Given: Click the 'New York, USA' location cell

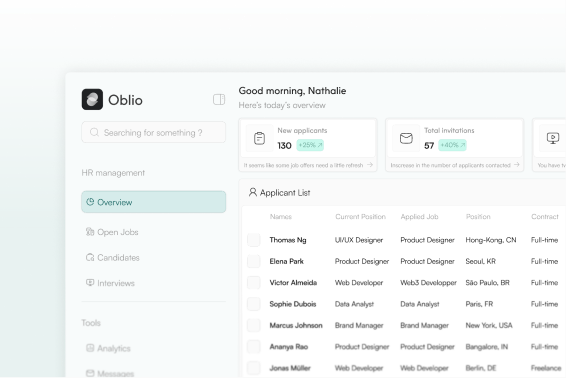Looking at the screenshot, I should tap(489, 325).
